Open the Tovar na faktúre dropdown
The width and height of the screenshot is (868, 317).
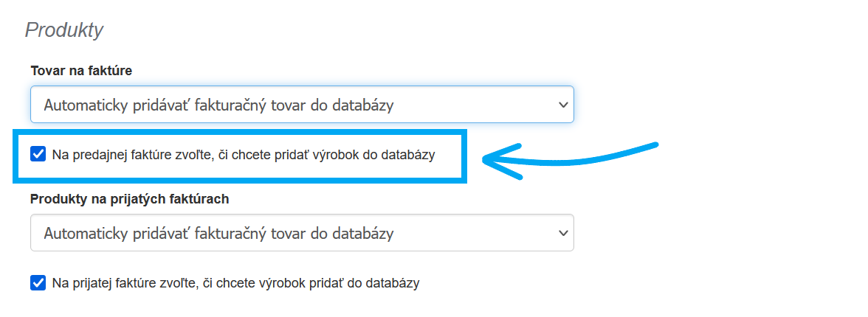point(302,105)
